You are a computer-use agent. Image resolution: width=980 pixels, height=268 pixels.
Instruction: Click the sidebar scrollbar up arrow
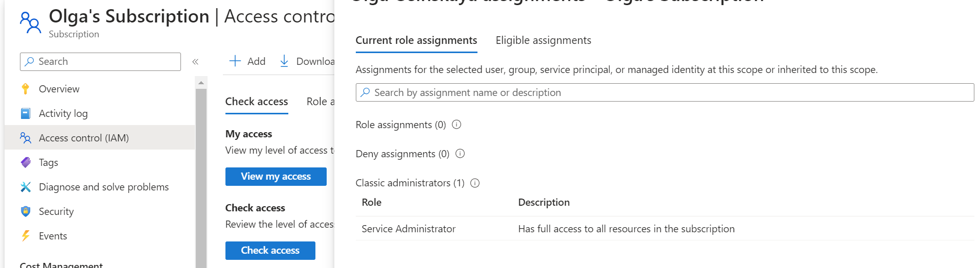[201, 82]
